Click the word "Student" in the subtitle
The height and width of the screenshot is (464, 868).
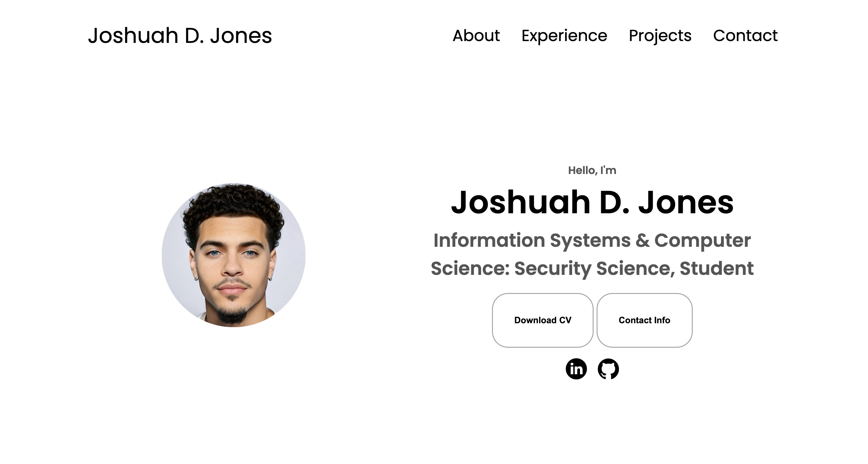(717, 268)
